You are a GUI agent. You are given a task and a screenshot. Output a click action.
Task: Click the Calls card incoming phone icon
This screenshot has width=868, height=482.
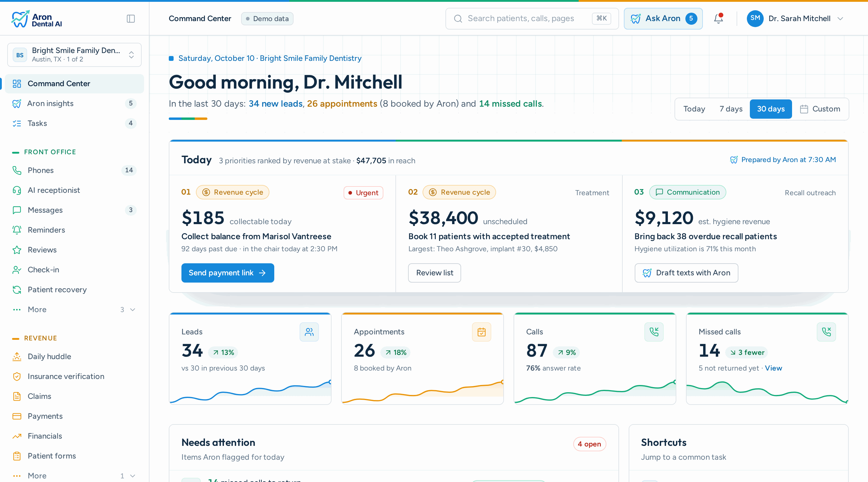tap(654, 332)
